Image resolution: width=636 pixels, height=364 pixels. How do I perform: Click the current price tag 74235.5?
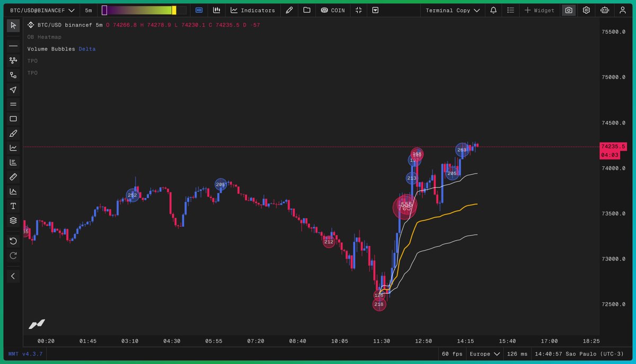[x=613, y=147]
